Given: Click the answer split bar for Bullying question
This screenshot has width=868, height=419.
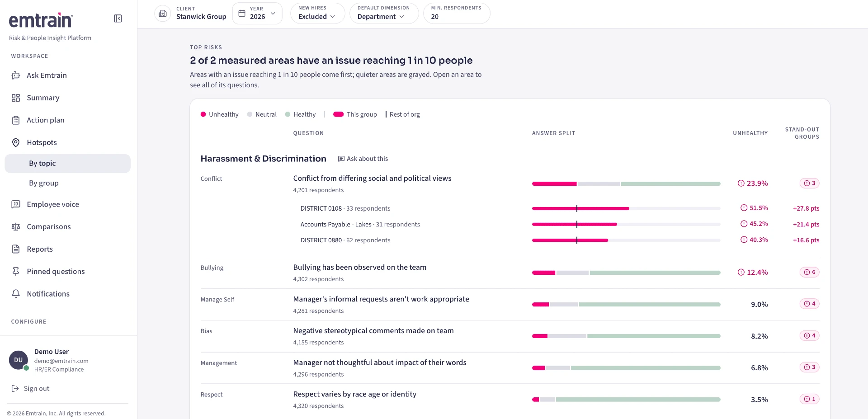Looking at the screenshot, I should click(626, 273).
